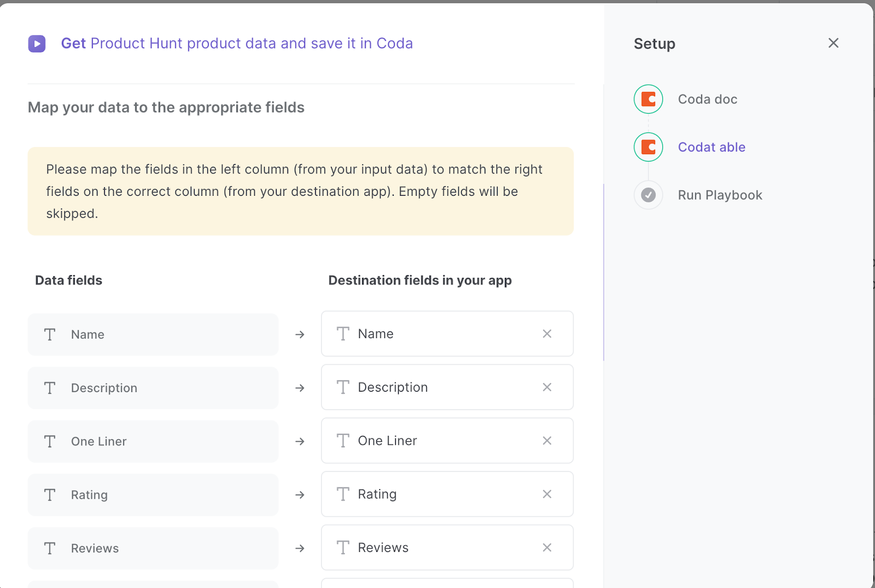Clear the Description destination field
Screen dimensions: 875x588
[547, 387]
